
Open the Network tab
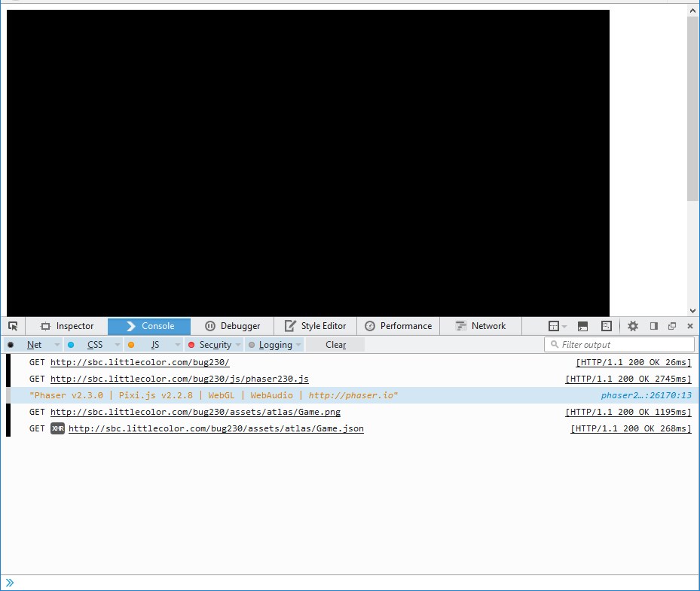click(x=481, y=326)
